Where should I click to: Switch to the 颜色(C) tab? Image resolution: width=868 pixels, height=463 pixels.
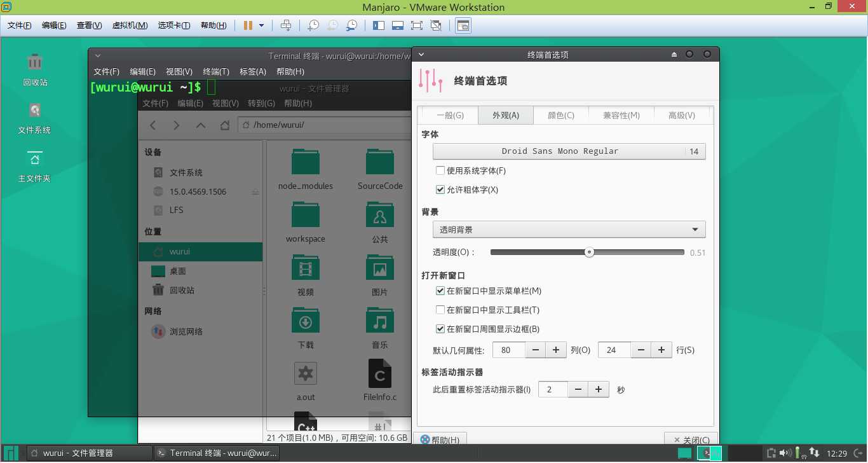point(561,115)
